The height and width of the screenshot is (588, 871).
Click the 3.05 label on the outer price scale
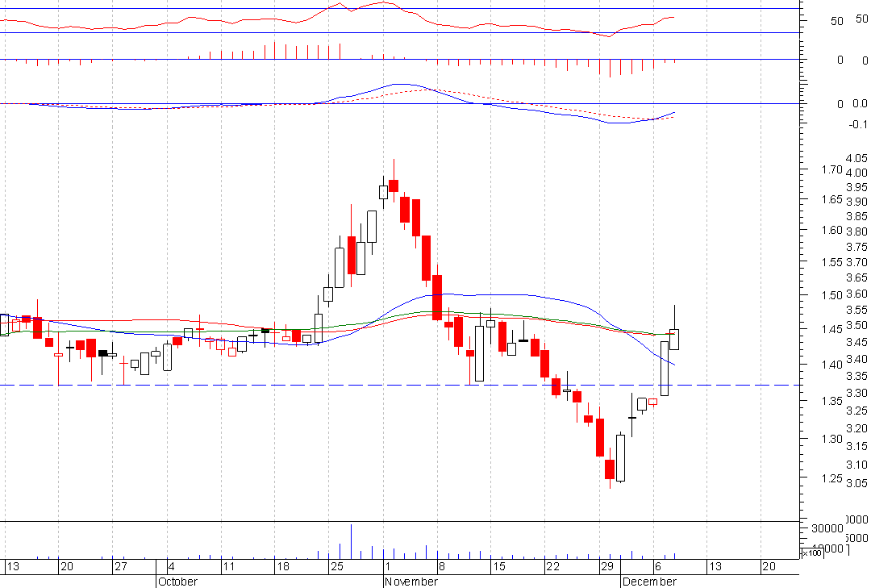[x=856, y=483]
